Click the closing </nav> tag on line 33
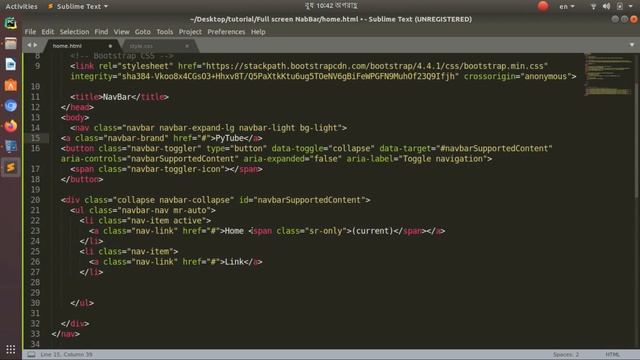 coord(66,334)
